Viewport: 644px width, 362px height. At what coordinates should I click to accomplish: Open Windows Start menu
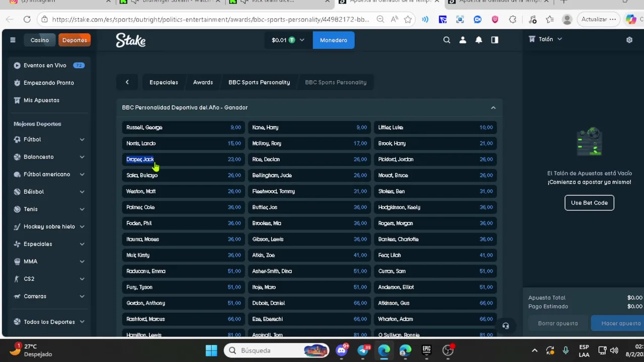(211, 350)
